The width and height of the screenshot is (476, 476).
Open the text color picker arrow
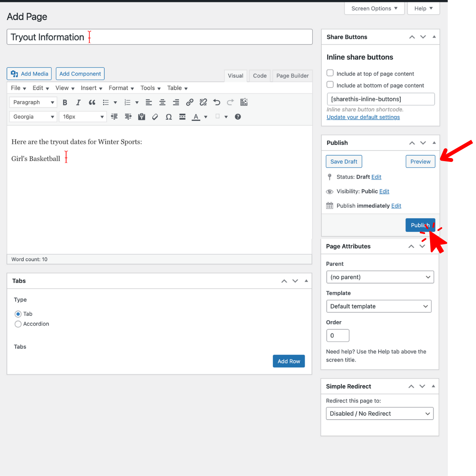pyautogui.click(x=206, y=117)
